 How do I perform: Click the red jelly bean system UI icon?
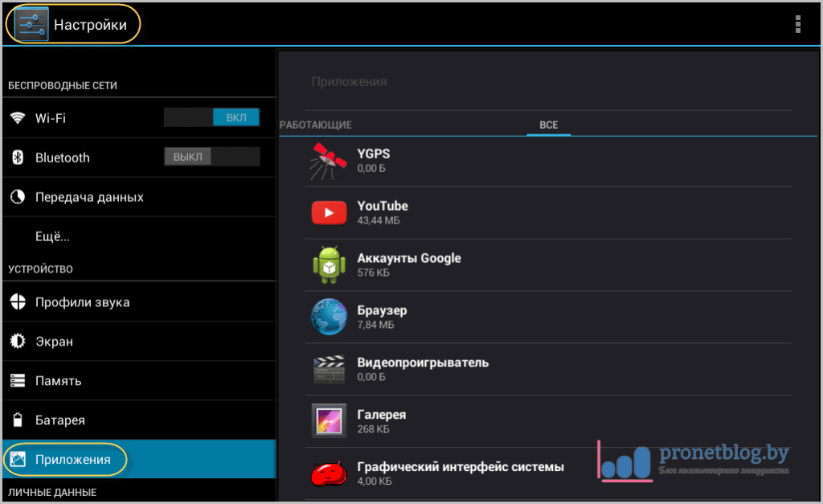pyautogui.click(x=328, y=473)
